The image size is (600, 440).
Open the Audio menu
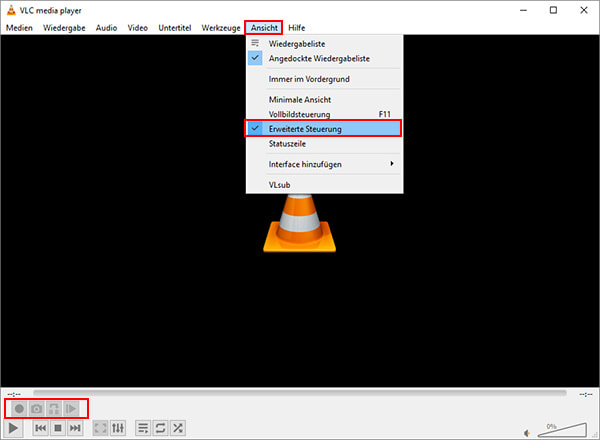point(106,28)
